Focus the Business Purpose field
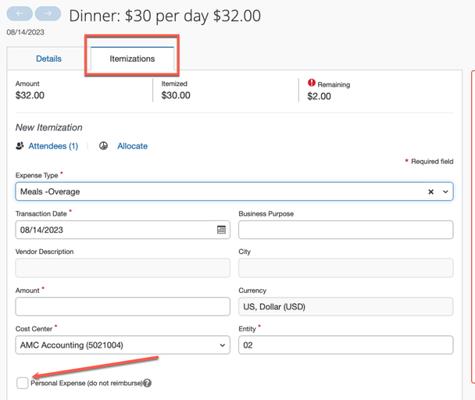Screen dimensions: 475x400 [346, 230]
